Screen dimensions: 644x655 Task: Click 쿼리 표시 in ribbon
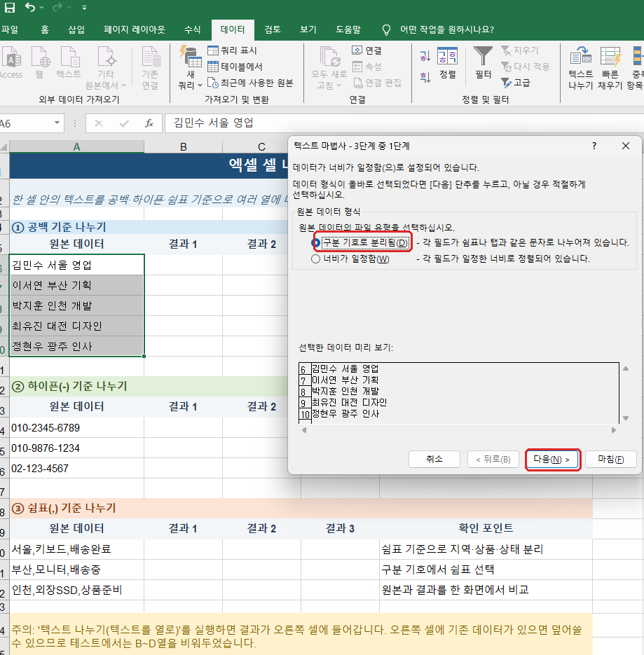[x=233, y=50]
